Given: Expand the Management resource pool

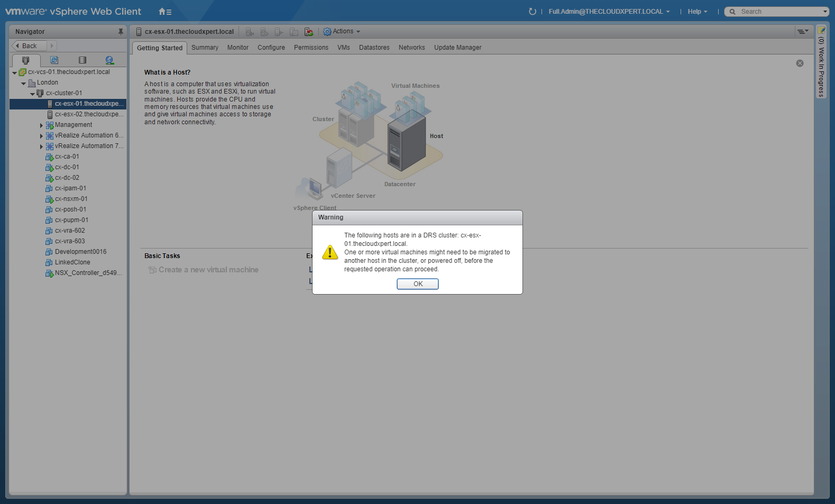Looking at the screenshot, I should pos(41,125).
